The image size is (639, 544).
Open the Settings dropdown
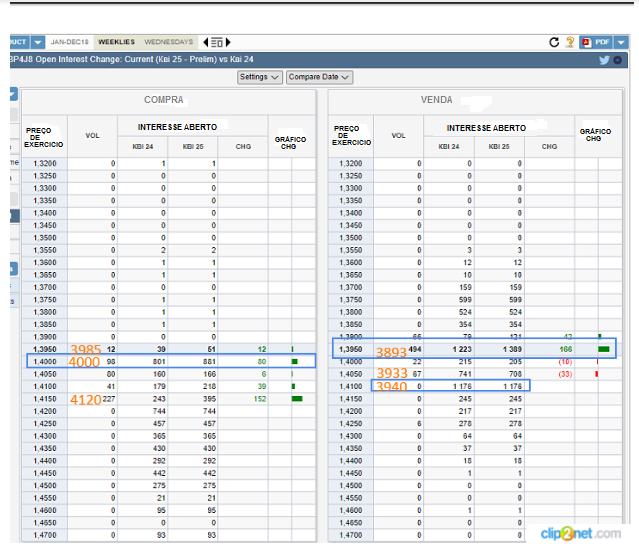(259, 77)
